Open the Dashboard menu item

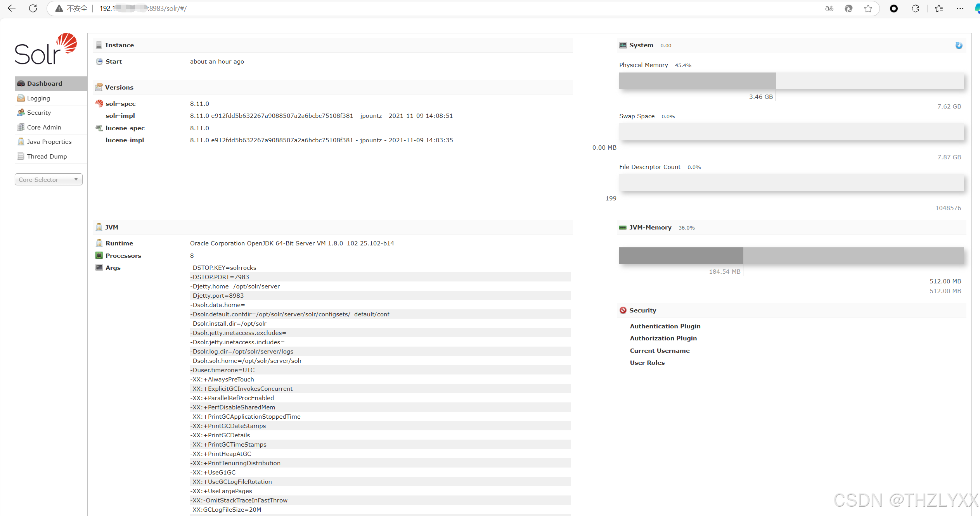[45, 83]
